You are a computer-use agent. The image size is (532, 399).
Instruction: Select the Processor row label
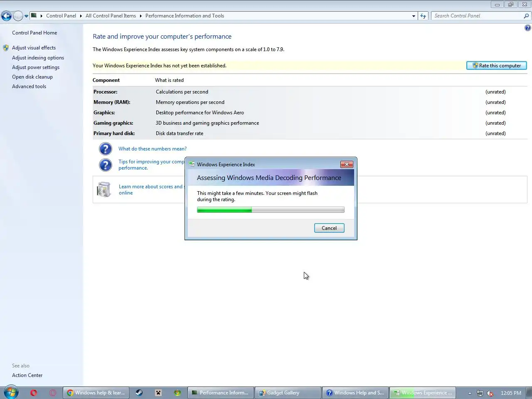tap(105, 92)
